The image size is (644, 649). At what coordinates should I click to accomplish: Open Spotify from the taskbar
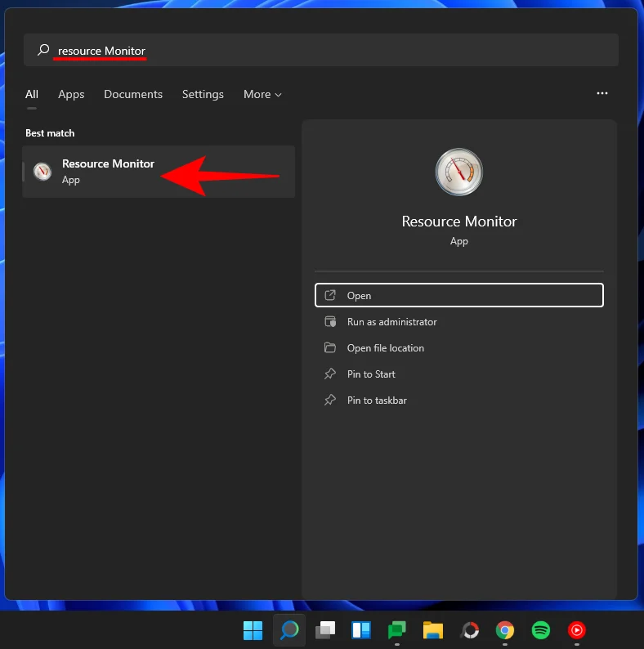coord(541,630)
